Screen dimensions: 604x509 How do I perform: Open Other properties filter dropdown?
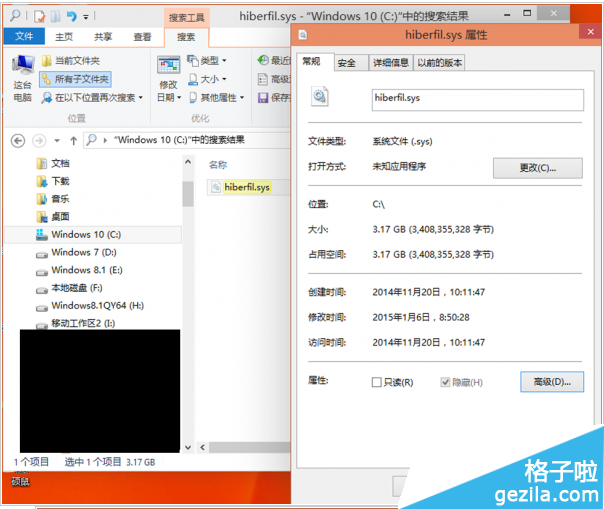pos(217,97)
